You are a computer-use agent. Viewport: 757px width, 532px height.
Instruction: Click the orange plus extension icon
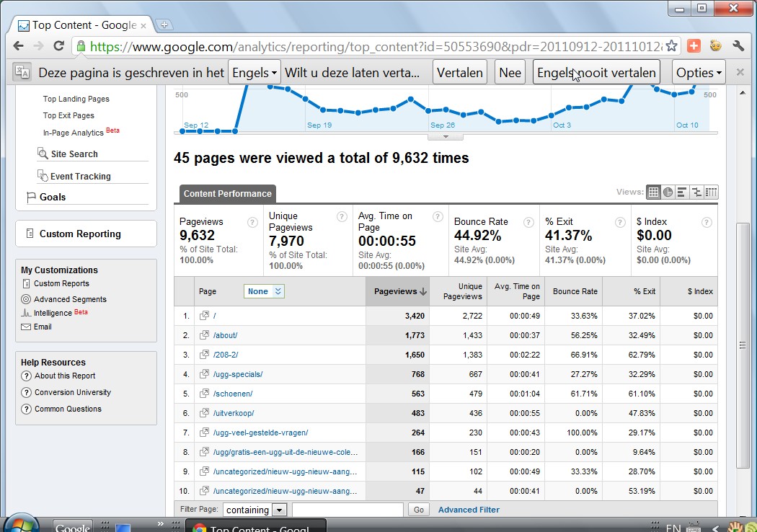point(694,46)
